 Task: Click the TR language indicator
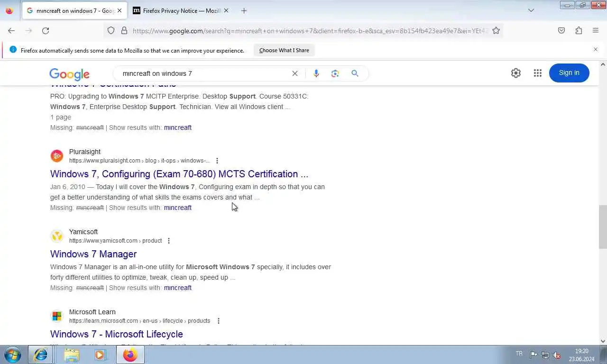pos(519,354)
